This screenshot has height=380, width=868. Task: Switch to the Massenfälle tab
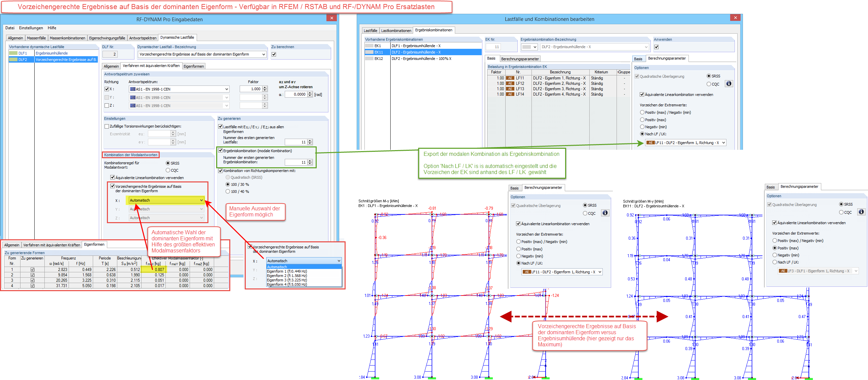click(x=36, y=38)
